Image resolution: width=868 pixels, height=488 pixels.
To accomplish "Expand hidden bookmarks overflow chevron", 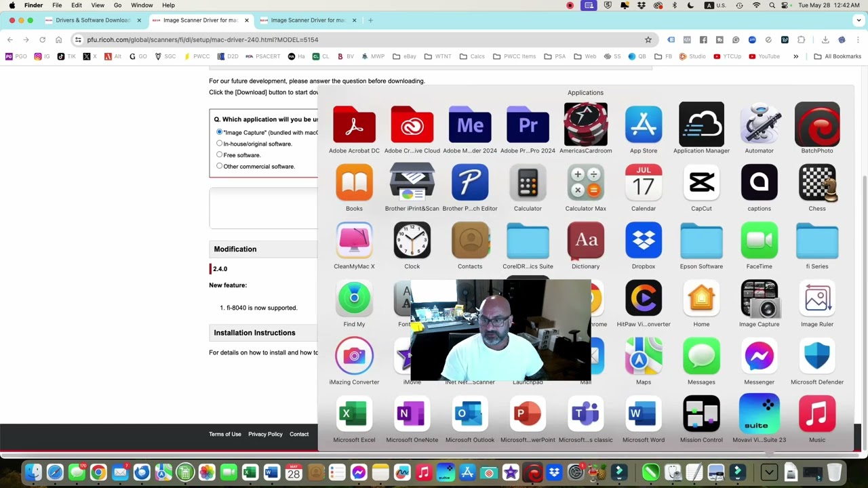I will [x=795, y=56].
